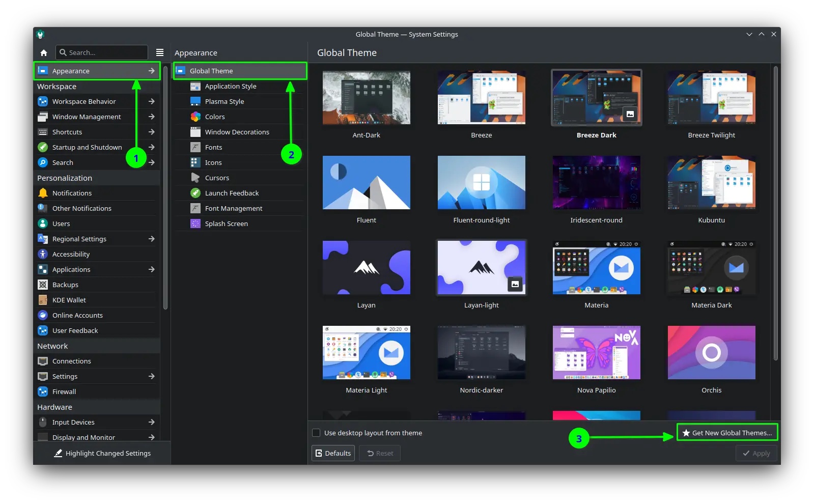Click the home icon in sidebar header
This screenshot has height=504, width=814.
click(x=44, y=52)
